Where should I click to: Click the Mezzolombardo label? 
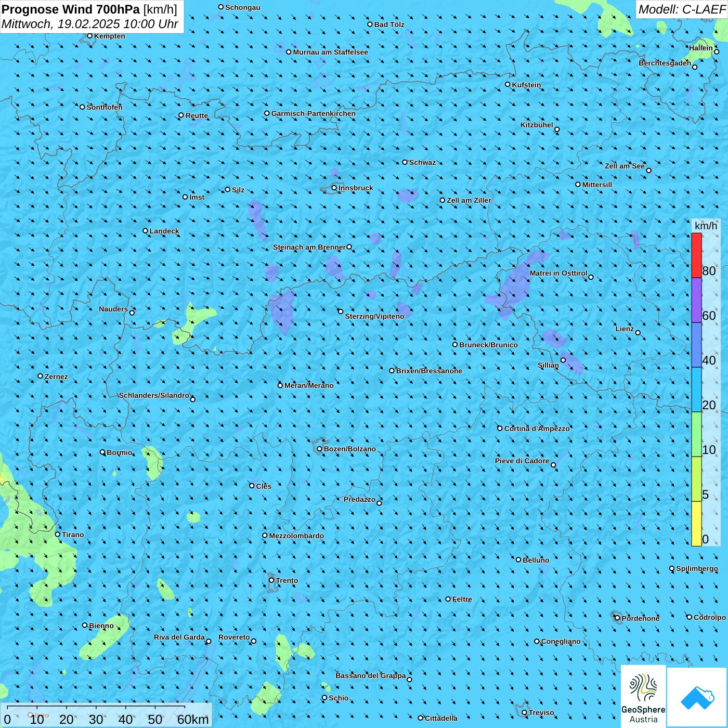click(x=296, y=536)
